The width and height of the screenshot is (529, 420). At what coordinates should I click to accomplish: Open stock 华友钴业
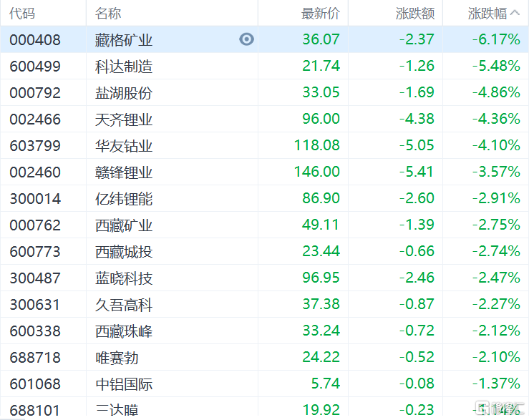124,146
